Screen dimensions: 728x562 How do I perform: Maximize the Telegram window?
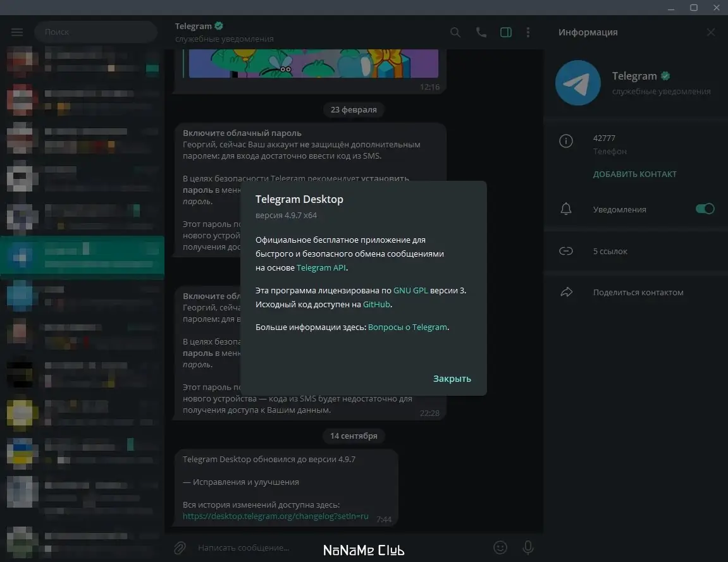(694, 8)
